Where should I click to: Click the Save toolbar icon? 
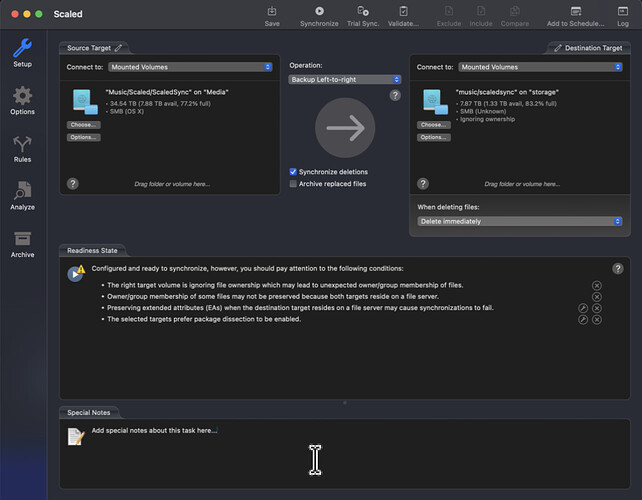tap(272, 11)
